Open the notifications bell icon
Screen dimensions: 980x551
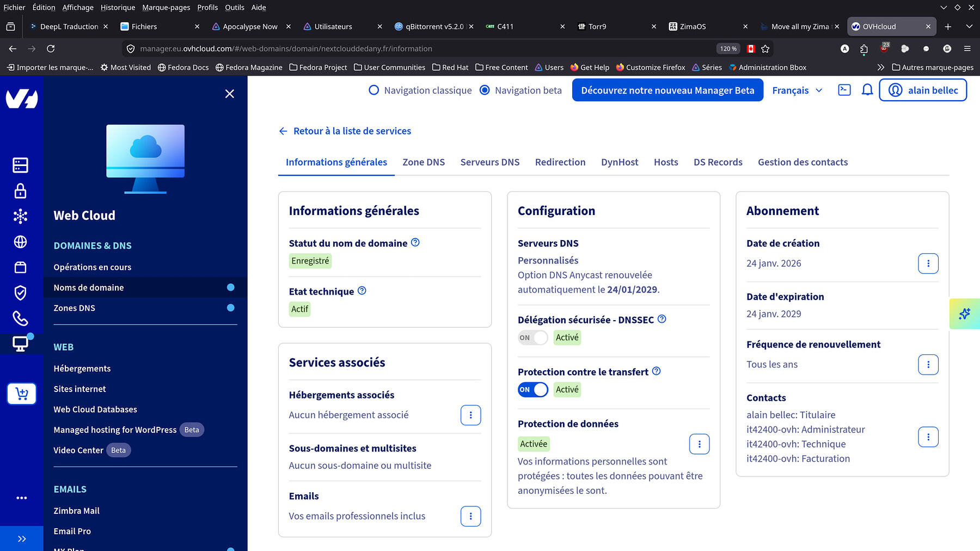coord(867,90)
